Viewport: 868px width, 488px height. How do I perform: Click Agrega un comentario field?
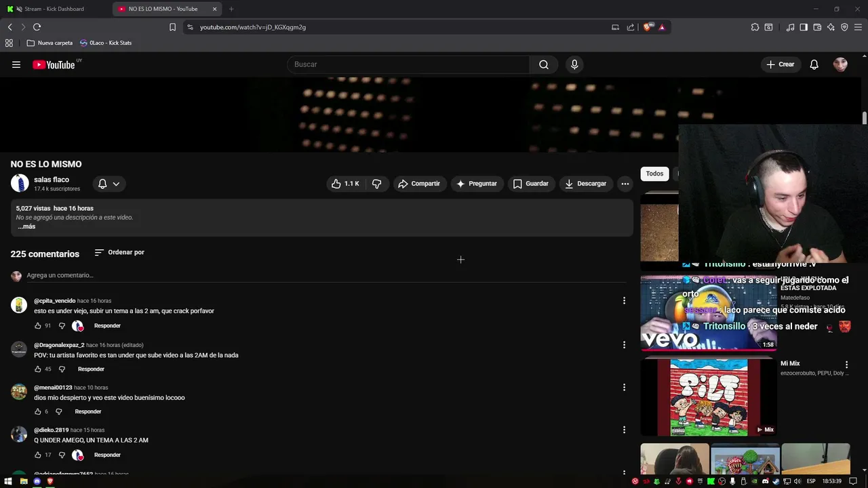click(325, 275)
